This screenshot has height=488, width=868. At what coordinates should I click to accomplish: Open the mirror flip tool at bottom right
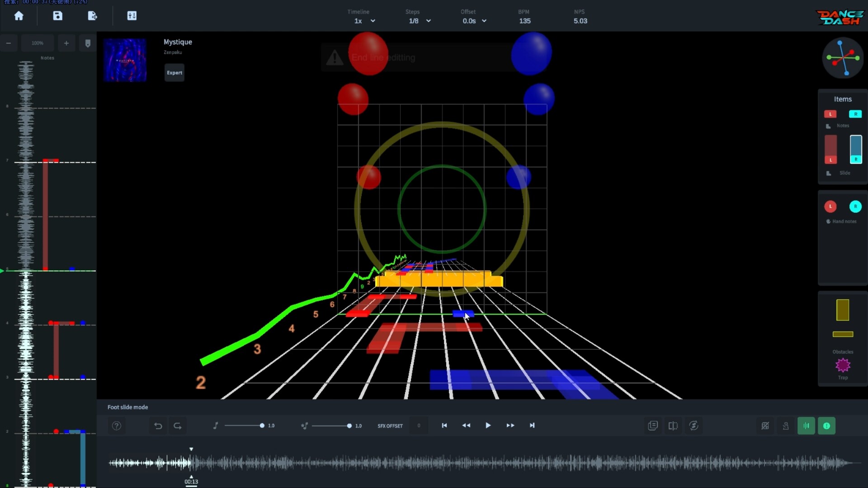[673, 425]
